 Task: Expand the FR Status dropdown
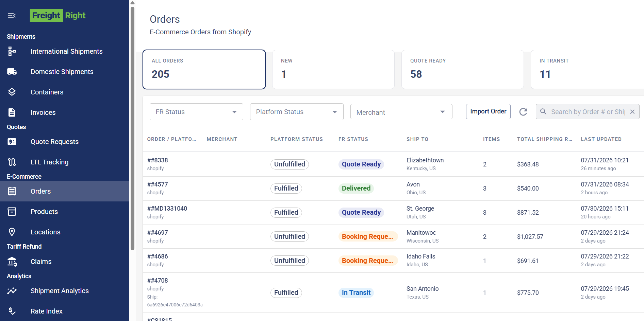196,112
